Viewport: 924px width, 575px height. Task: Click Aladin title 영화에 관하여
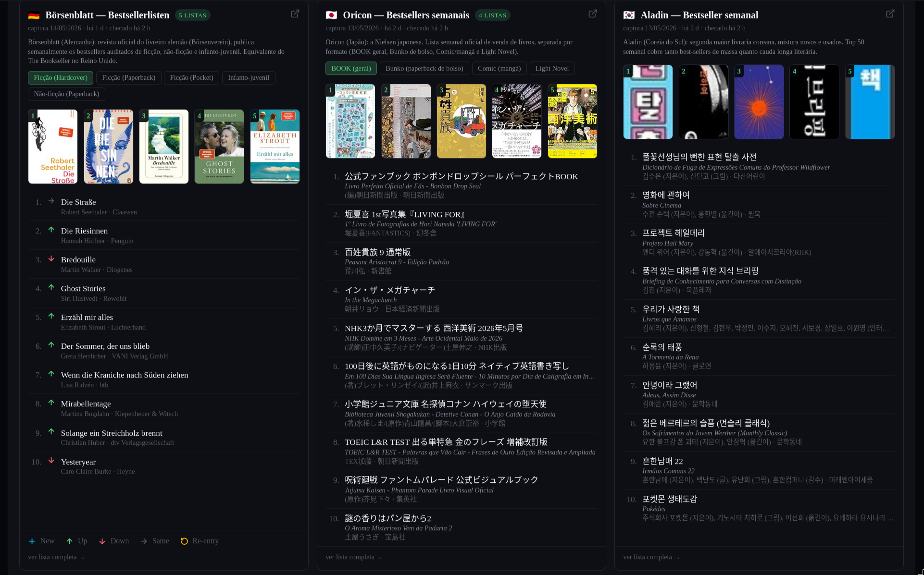click(x=666, y=195)
